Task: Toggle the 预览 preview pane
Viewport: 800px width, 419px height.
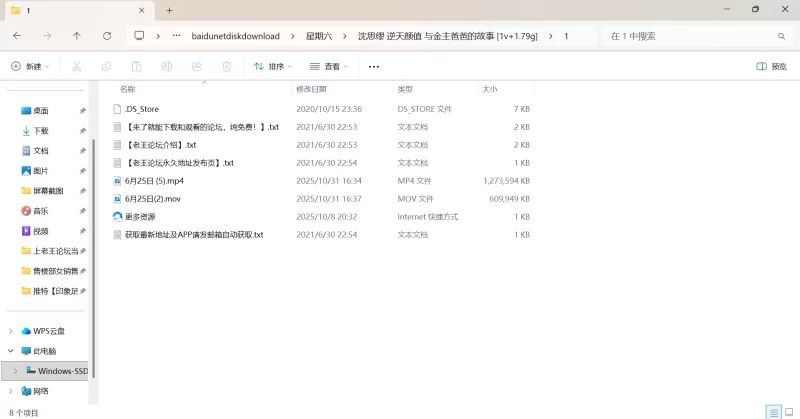Action: click(771, 66)
